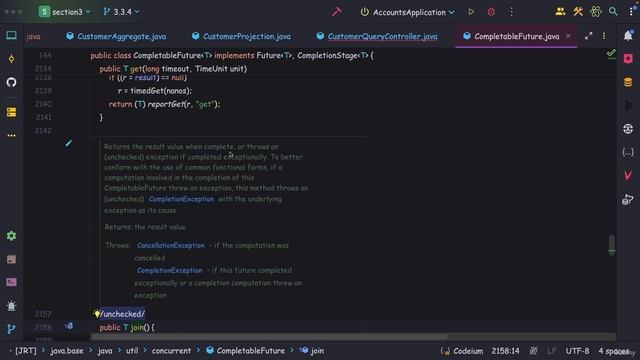Open the Services gear icon in left sidebar

[x=11, y=236]
